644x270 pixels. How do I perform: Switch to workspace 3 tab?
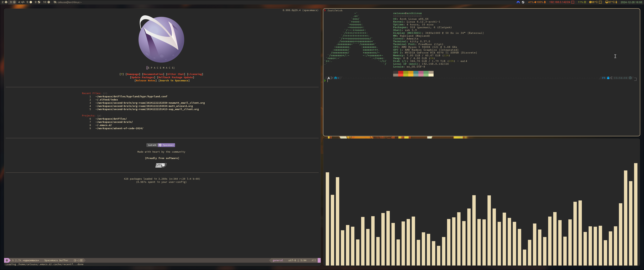tap(13, 2)
